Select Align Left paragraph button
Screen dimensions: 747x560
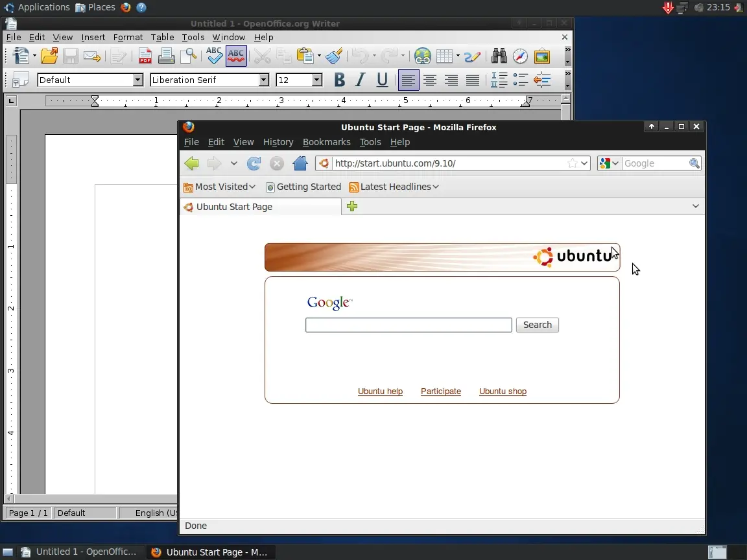point(409,80)
